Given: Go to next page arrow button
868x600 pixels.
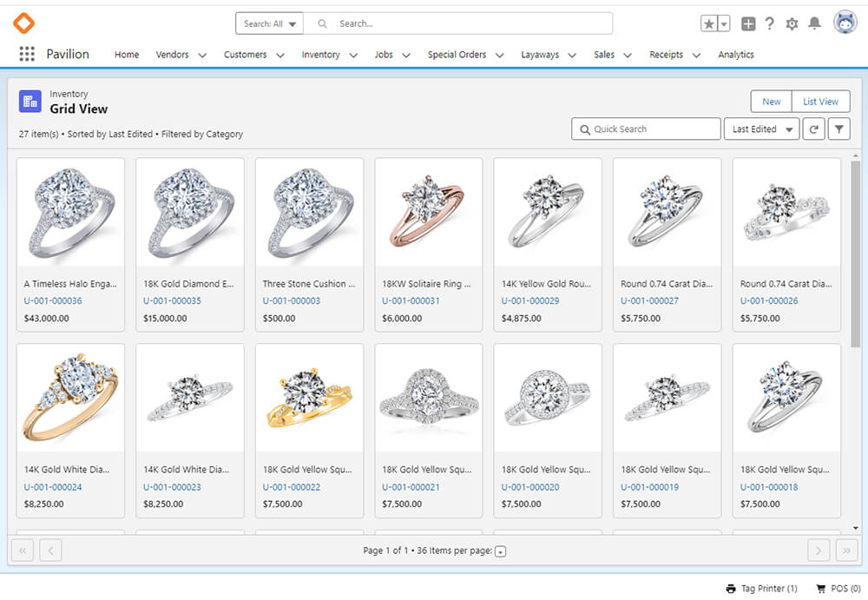Looking at the screenshot, I should pyautogui.click(x=819, y=551).
